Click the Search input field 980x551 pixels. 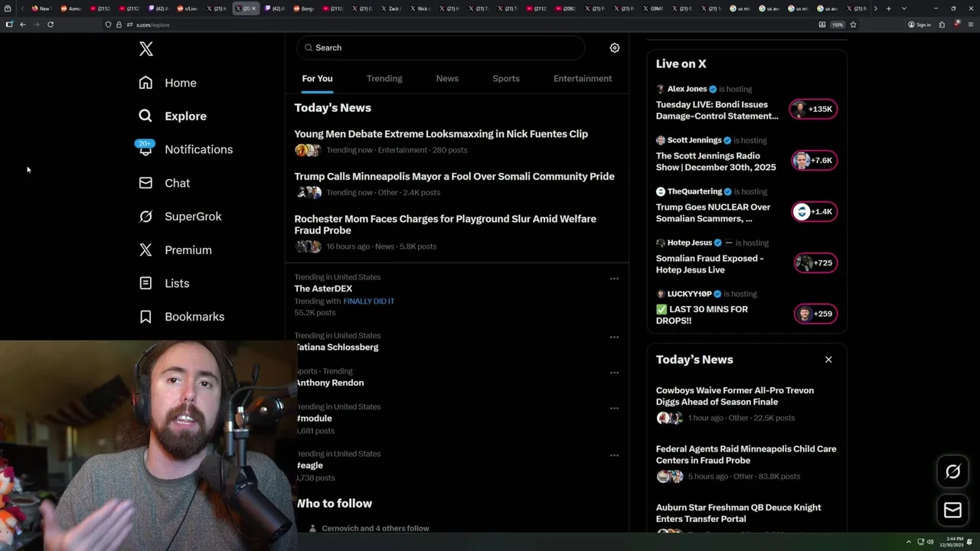click(441, 47)
